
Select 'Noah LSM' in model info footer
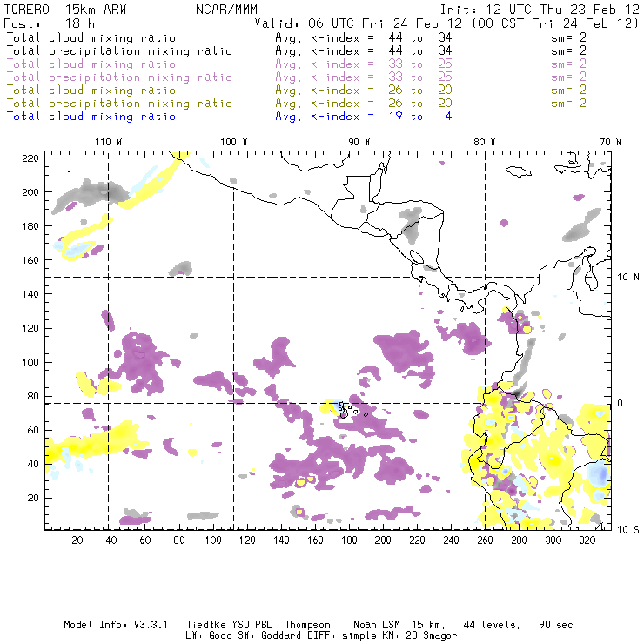pos(377,625)
